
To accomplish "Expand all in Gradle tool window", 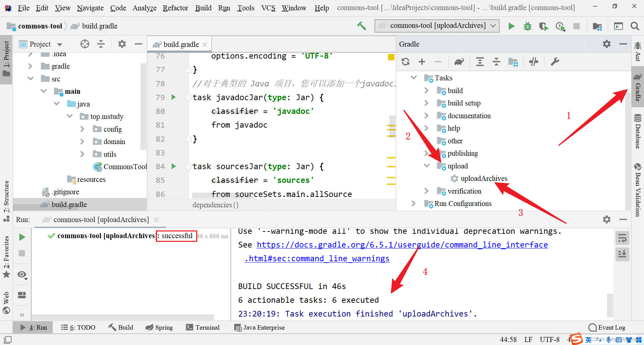I will pyautogui.click(x=480, y=62).
